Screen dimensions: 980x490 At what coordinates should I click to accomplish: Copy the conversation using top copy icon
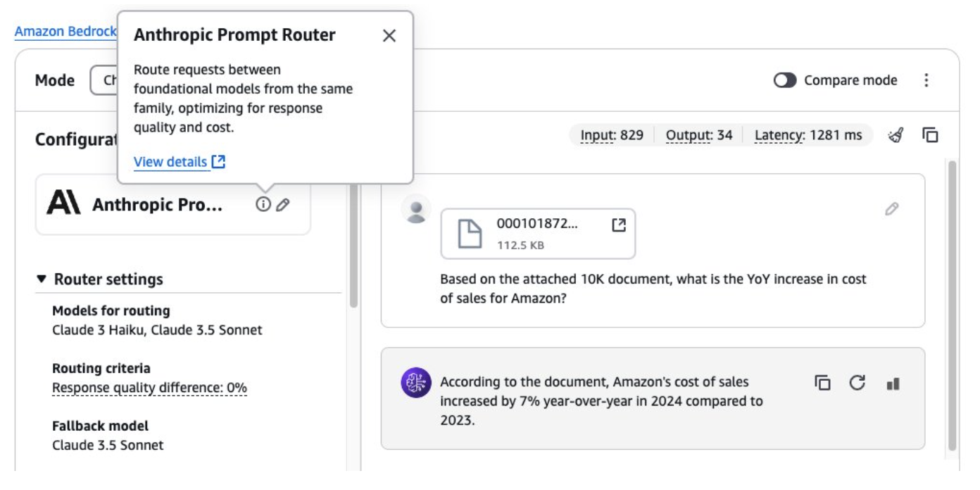930,135
